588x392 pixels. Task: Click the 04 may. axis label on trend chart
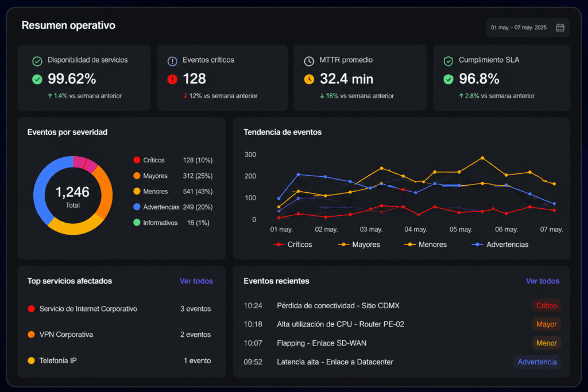pyautogui.click(x=416, y=230)
